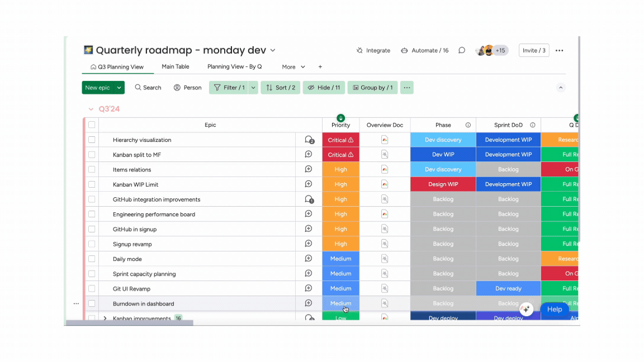644x362 pixels.
Task: Select all epics header checkbox
Action: click(x=92, y=125)
